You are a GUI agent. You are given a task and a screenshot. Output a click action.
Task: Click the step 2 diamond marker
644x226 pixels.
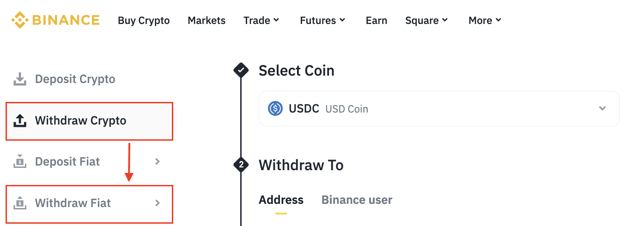tap(241, 165)
